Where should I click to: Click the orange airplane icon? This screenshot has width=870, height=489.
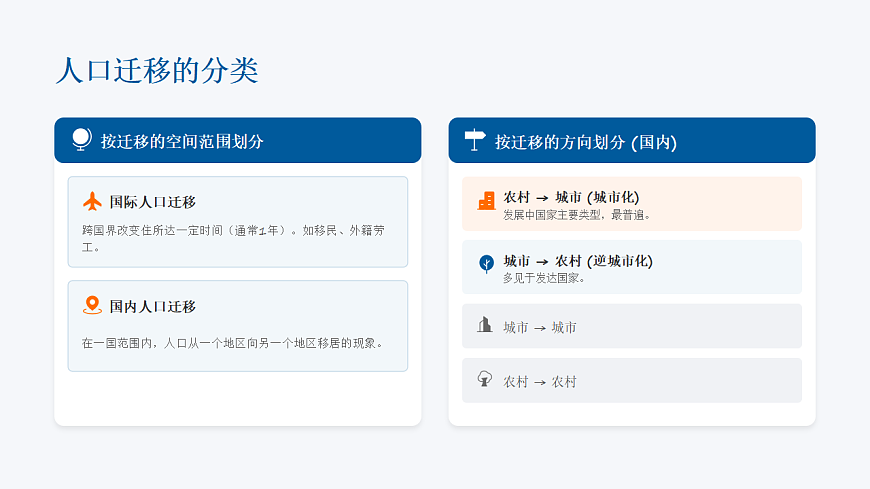[x=92, y=201]
